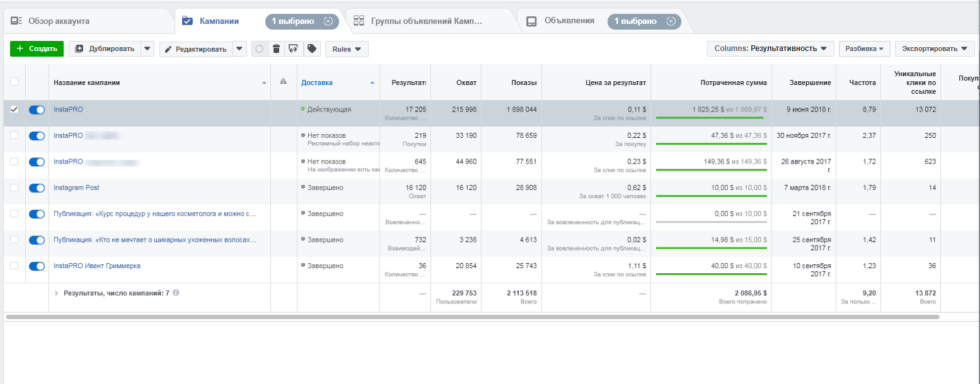Viewport: 980px width, 384px height.
Task: Check the campaign row ending 30 ноября 2017
Action: (14, 135)
